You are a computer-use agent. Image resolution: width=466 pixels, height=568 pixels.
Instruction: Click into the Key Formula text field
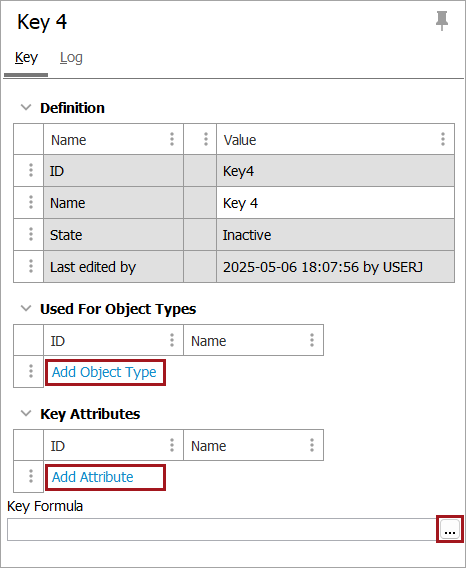[222, 530]
